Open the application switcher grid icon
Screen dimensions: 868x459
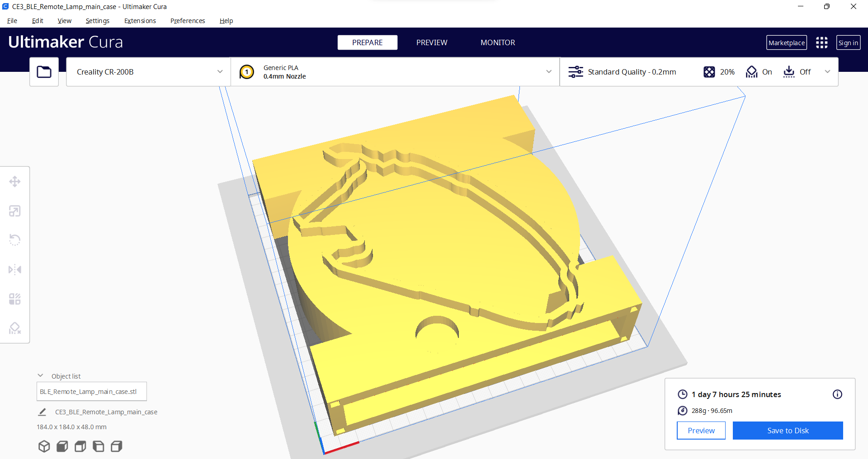click(x=821, y=42)
